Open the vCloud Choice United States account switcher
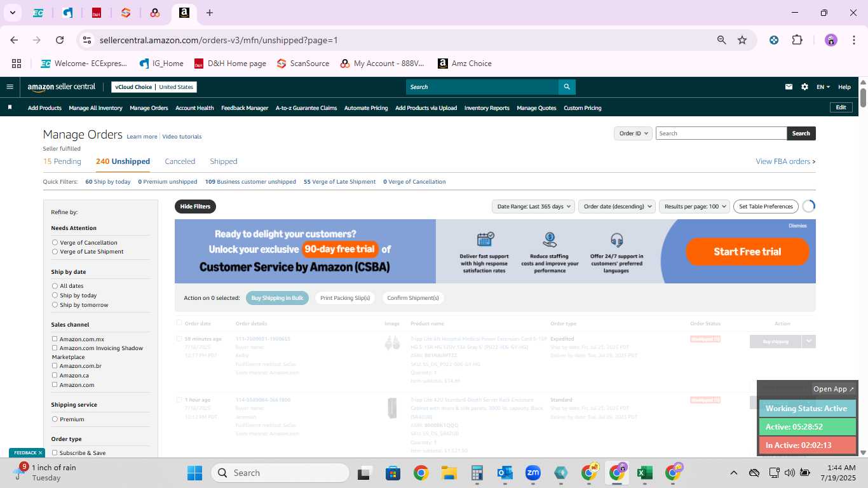This screenshot has width=868, height=488. pos(154,87)
